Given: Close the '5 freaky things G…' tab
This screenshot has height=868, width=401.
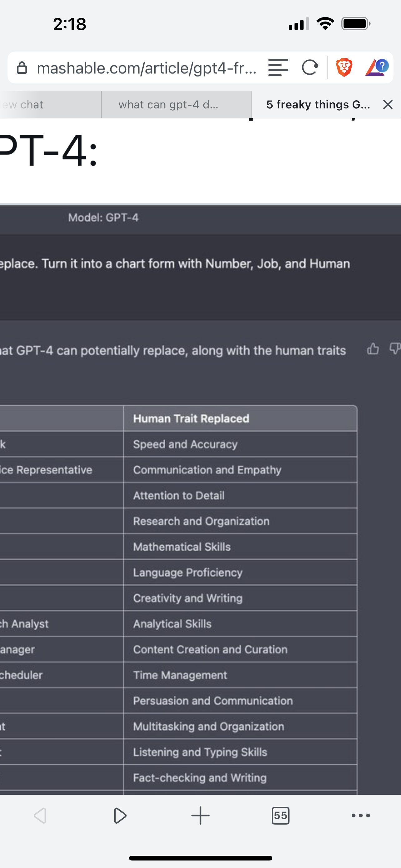Looking at the screenshot, I should [388, 105].
